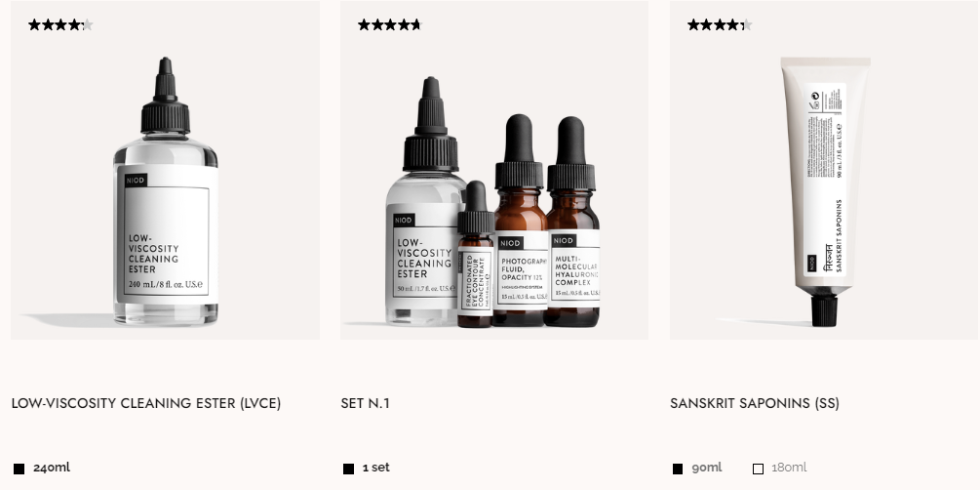Click the 1 set label text
Screen dimensions: 980x490
[376, 468]
